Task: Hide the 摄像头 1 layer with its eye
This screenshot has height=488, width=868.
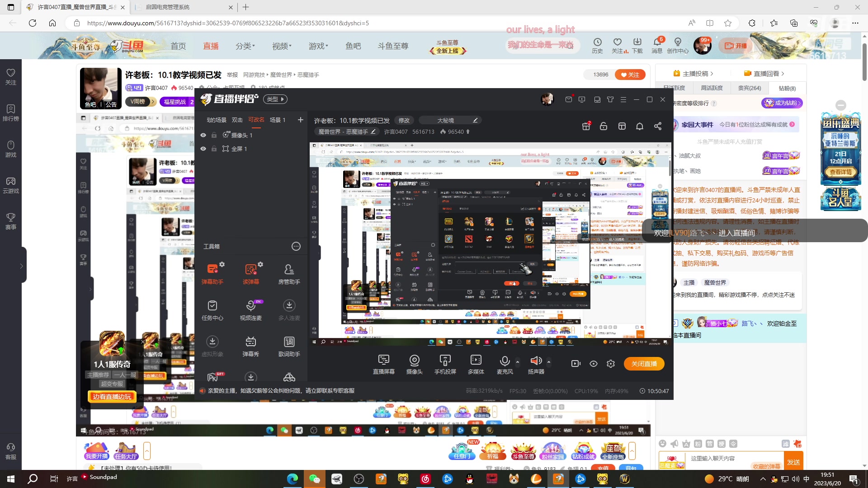Action: (203, 135)
